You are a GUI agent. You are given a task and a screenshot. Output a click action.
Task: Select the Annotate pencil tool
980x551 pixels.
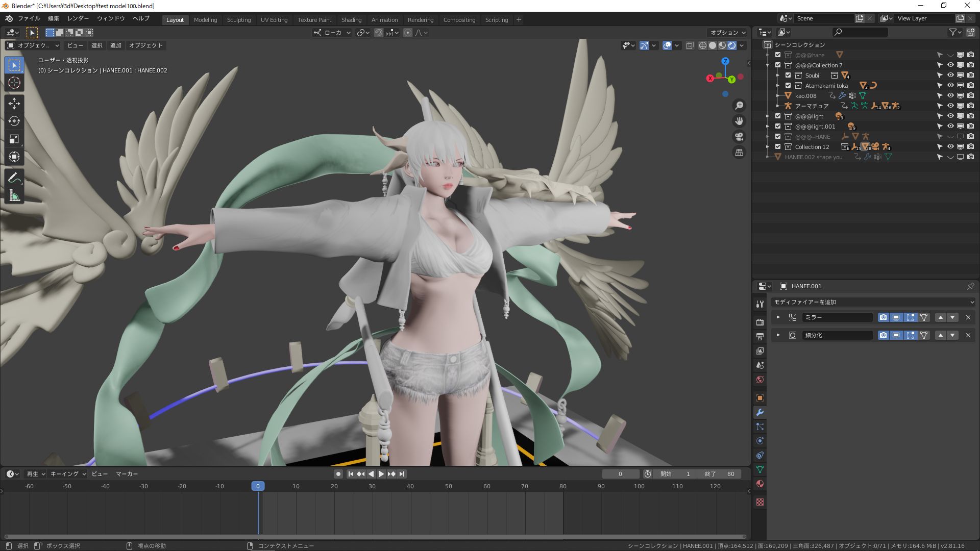14,178
